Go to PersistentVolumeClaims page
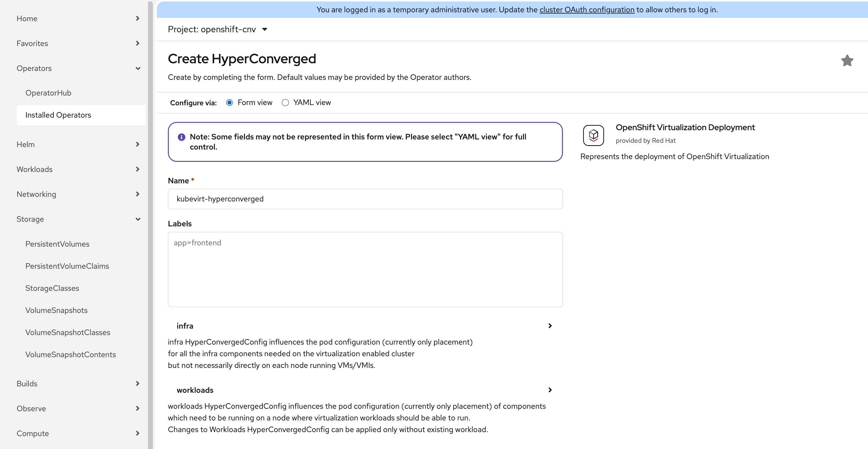This screenshot has height=449, width=868. [x=81, y=266]
